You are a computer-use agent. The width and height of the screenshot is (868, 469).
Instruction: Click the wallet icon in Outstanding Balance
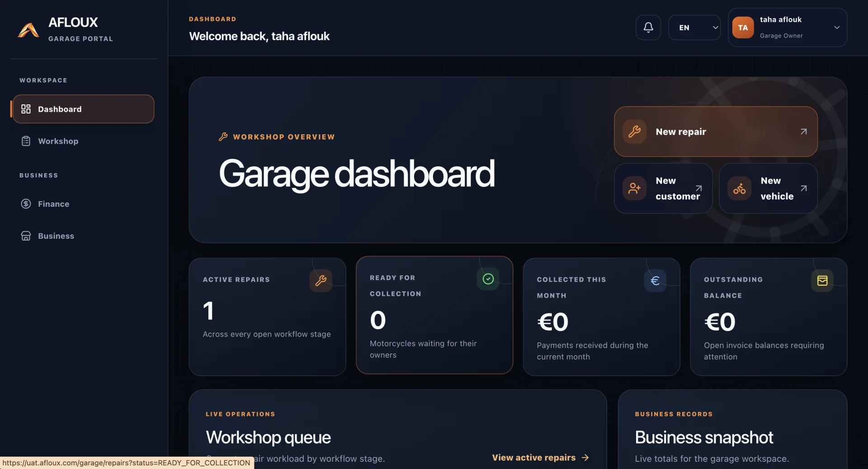(x=822, y=281)
